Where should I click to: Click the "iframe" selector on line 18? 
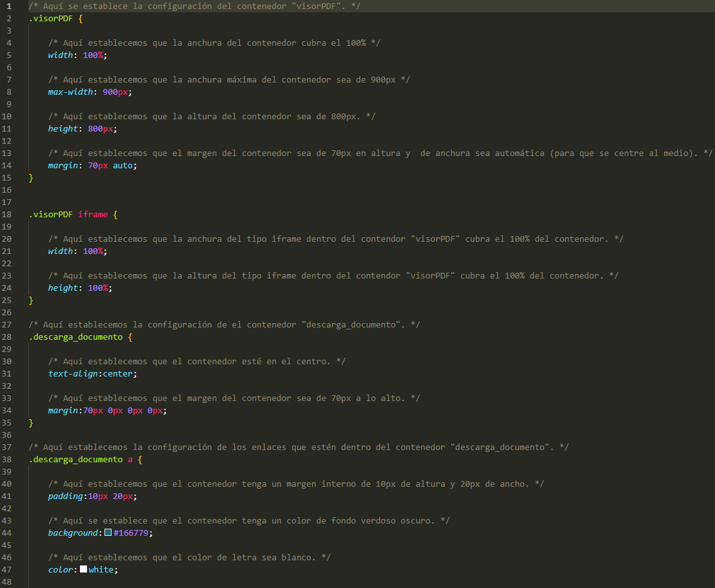93,215
